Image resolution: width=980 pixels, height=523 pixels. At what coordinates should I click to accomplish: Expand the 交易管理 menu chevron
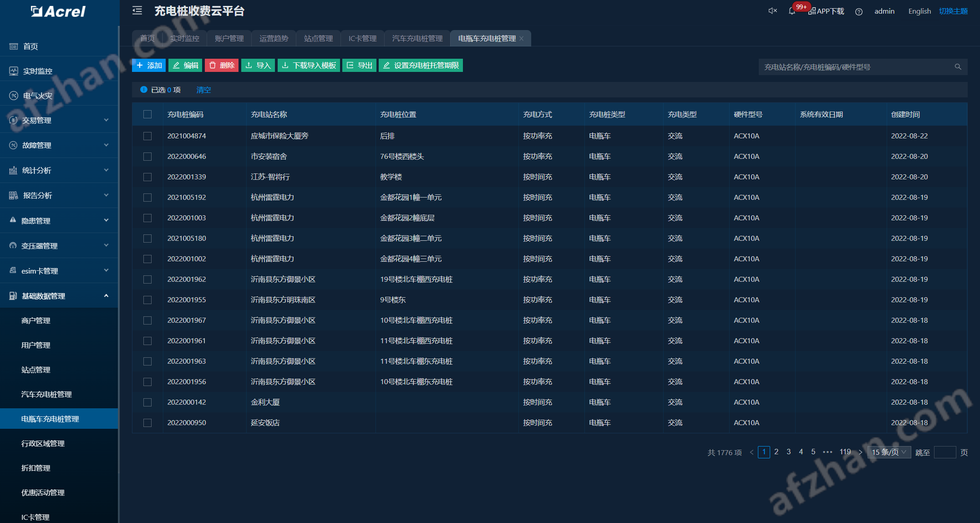click(x=106, y=120)
